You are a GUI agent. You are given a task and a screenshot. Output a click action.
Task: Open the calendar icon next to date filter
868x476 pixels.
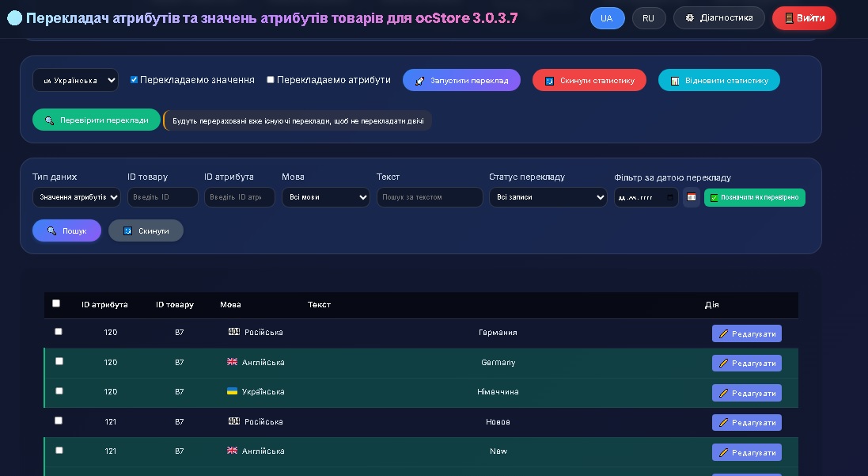[692, 197]
